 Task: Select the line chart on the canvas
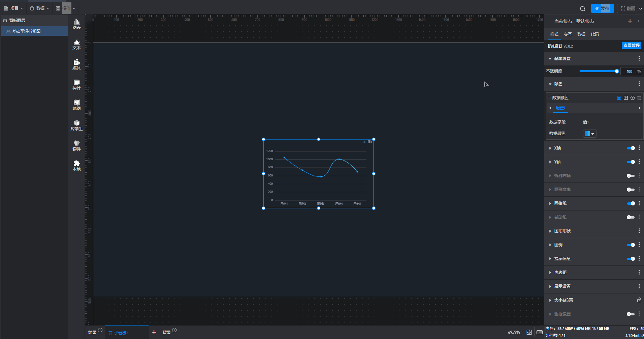coord(319,174)
